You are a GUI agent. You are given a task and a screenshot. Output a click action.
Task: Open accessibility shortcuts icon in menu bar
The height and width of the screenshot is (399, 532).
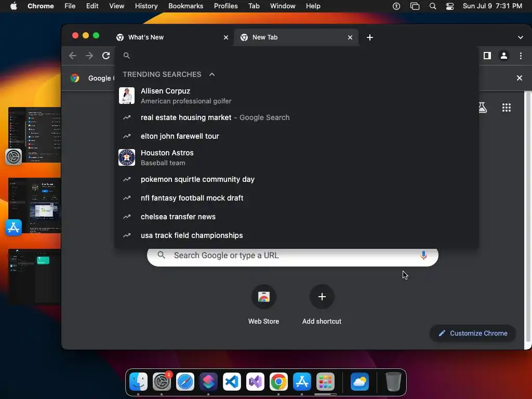[396, 6]
